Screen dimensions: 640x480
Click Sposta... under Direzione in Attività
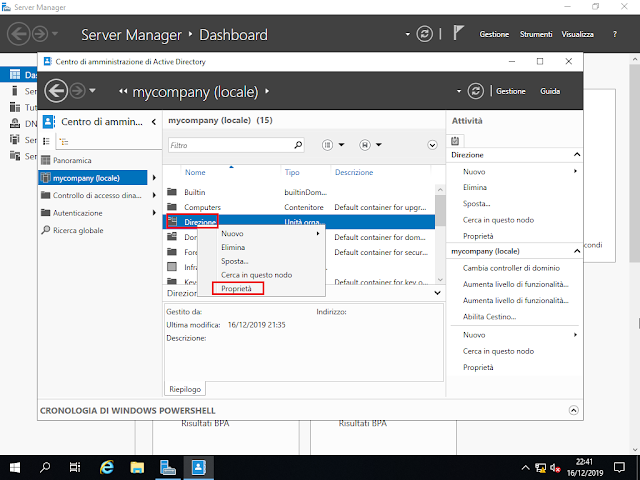(476, 204)
